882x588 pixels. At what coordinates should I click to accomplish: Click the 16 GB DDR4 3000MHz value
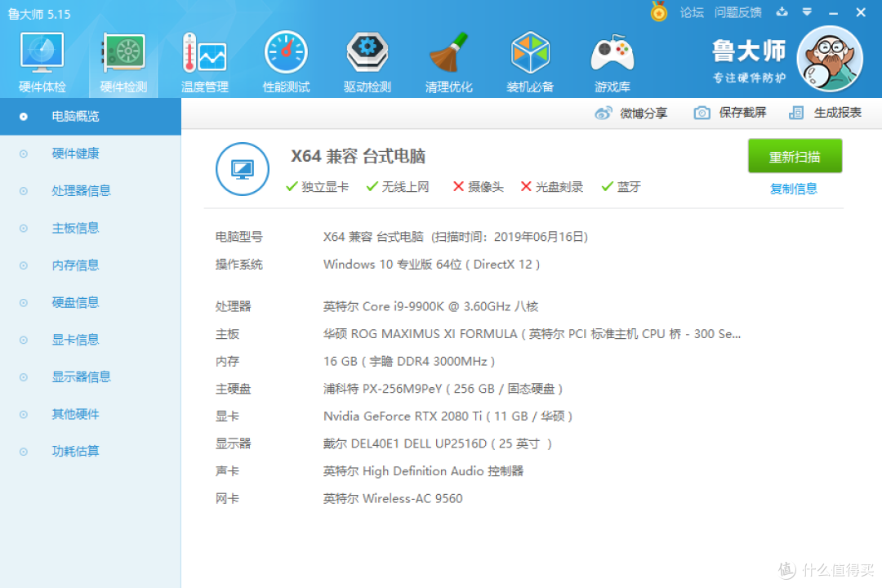tap(409, 361)
